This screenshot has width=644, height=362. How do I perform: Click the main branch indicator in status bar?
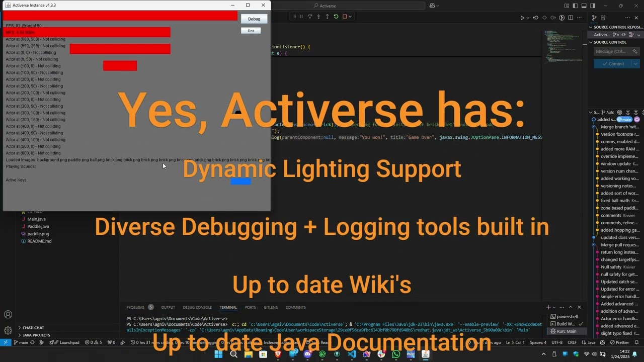click(x=21, y=342)
